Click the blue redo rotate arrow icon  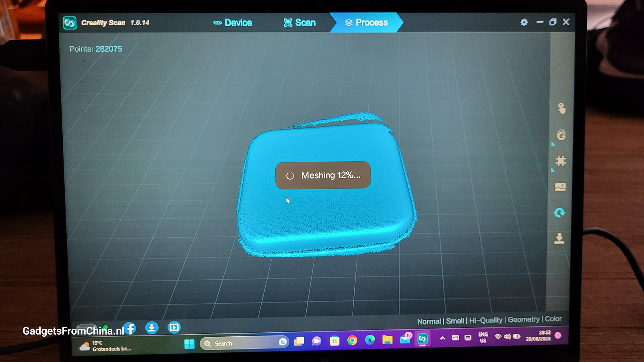pyautogui.click(x=559, y=213)
